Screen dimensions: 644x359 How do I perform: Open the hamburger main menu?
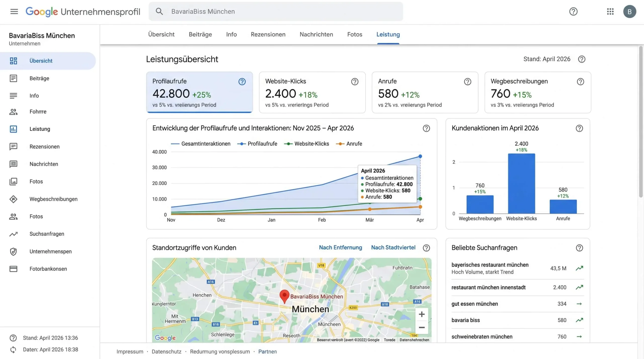coord(14,12)
